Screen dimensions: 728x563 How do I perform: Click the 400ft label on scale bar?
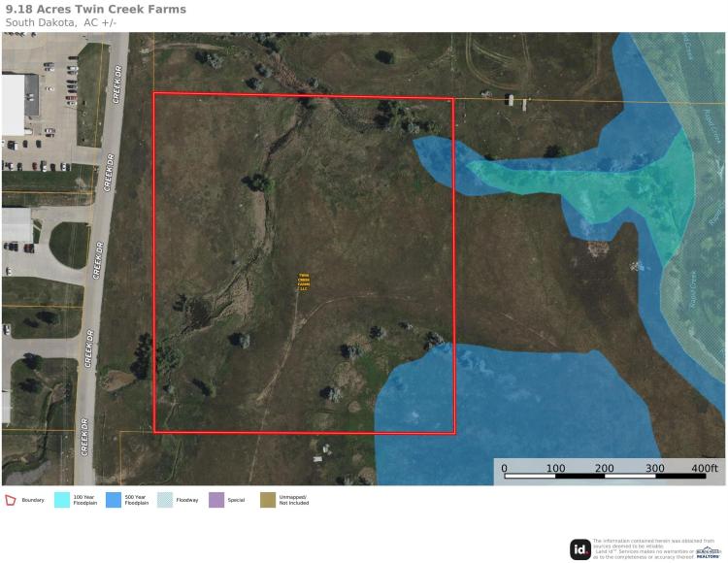(x=703, y=468)
